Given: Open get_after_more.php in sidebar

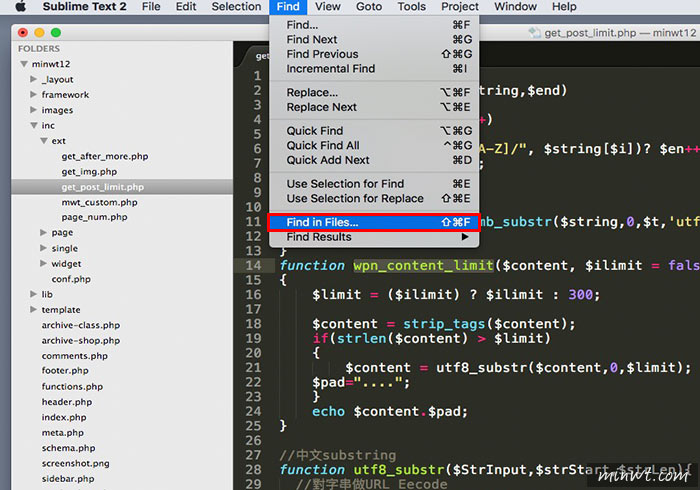Looking at the screenshot, I should point(105,156).
